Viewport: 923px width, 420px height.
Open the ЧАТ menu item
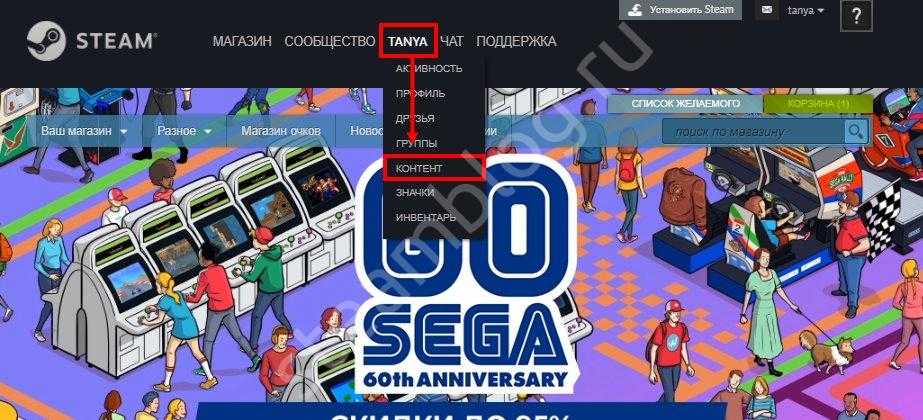(451, 41)
